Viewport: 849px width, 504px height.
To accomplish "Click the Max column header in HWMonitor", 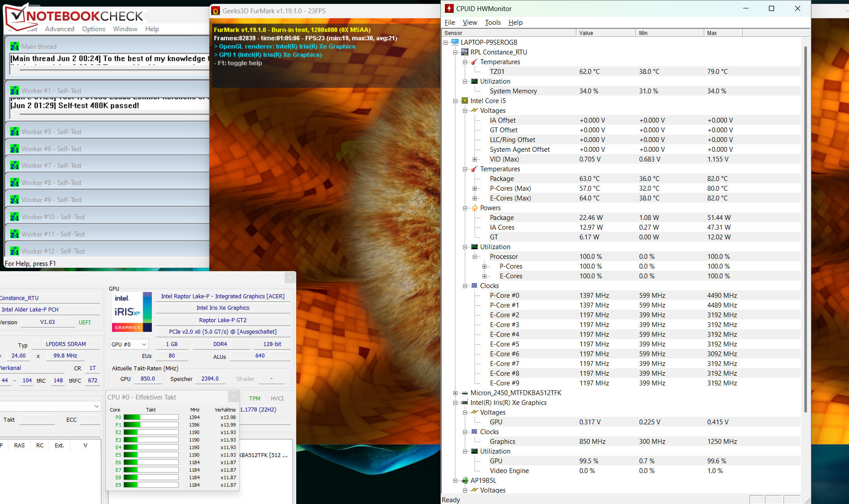I will (x=723, y=33).
